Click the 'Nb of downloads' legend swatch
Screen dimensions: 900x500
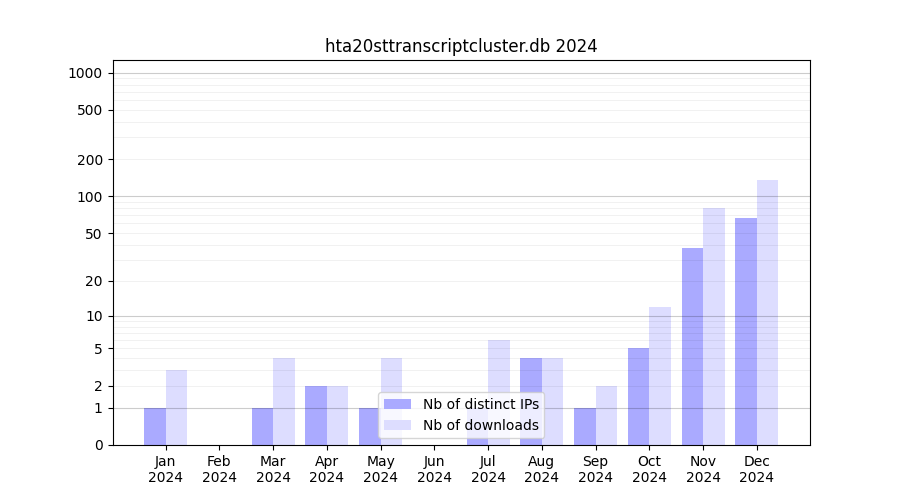[x=397, y=425]
